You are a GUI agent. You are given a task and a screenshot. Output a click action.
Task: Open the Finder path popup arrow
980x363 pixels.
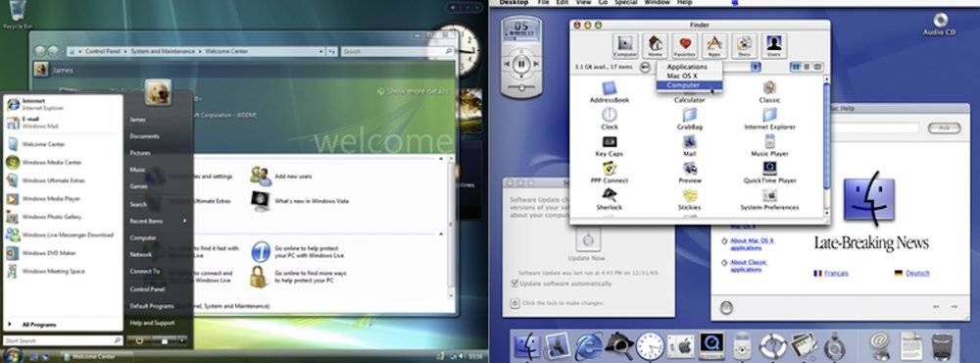pos(756,67)
